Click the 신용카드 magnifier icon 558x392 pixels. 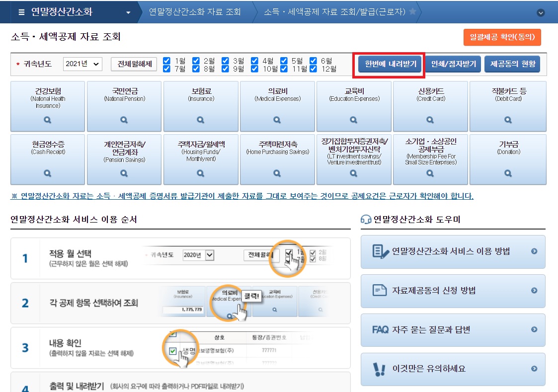click(x=430, y=120)
